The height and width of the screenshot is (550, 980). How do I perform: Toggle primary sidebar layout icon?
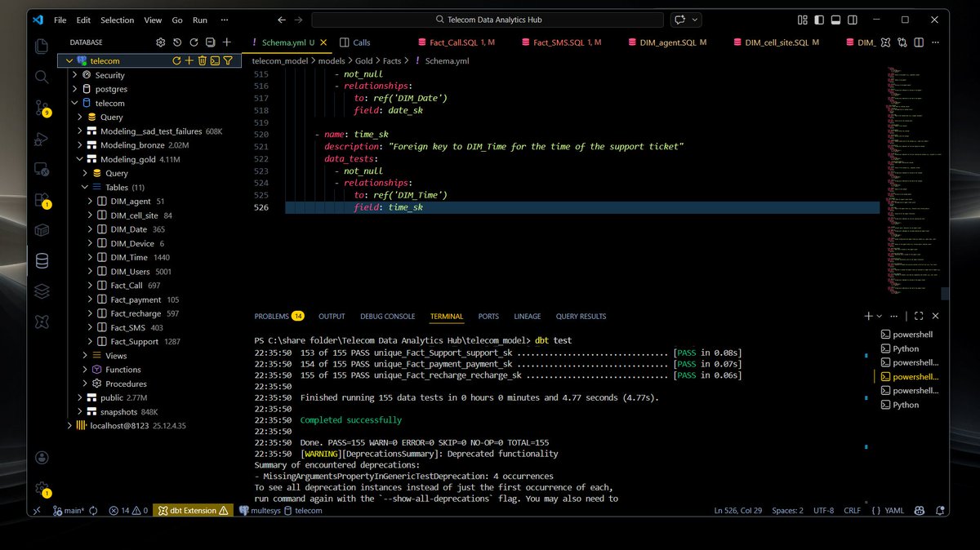click(x=821, y=20)
